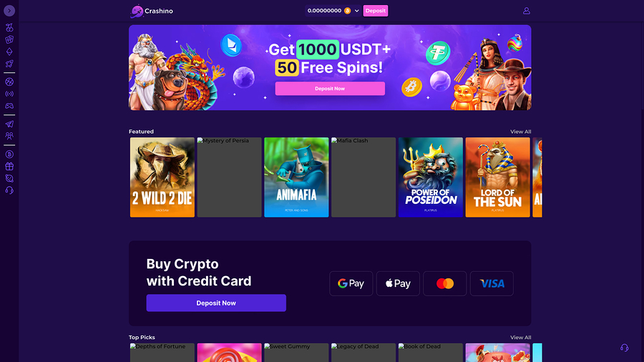Open the Power of Poseidon game thumbnail

[431, 177]
